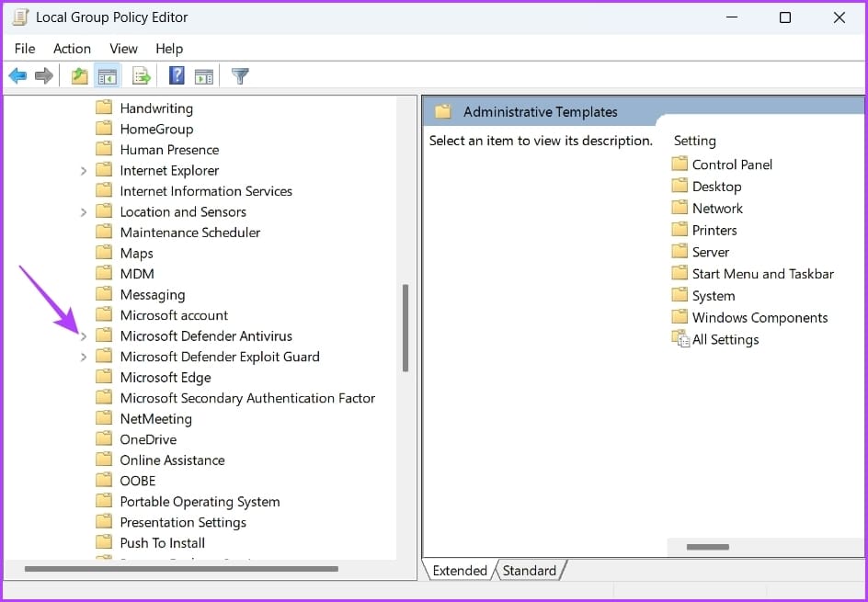Select the MDM tree item
The height and width of the screenshot is (602, 868).
(x=137, y=274)
